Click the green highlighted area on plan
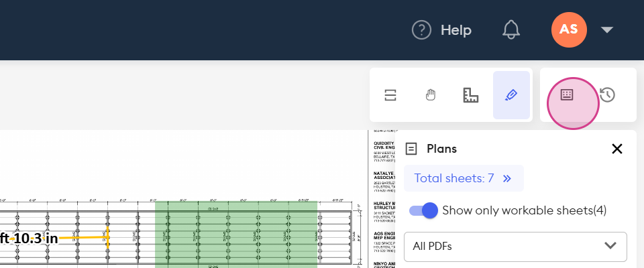 pos(236,234)
